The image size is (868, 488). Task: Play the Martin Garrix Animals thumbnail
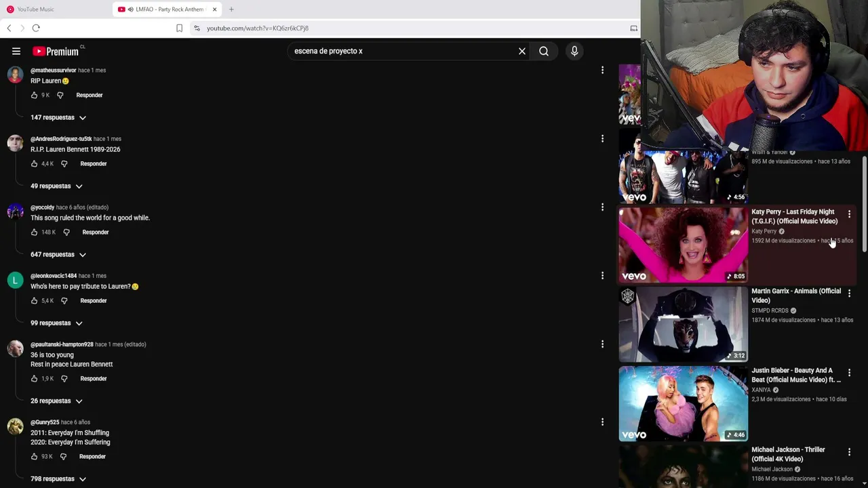683,324
